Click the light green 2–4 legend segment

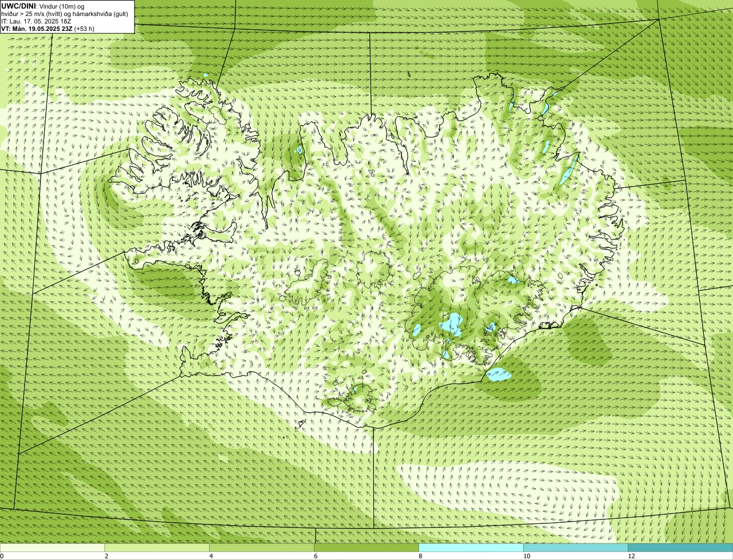point(157,548)
